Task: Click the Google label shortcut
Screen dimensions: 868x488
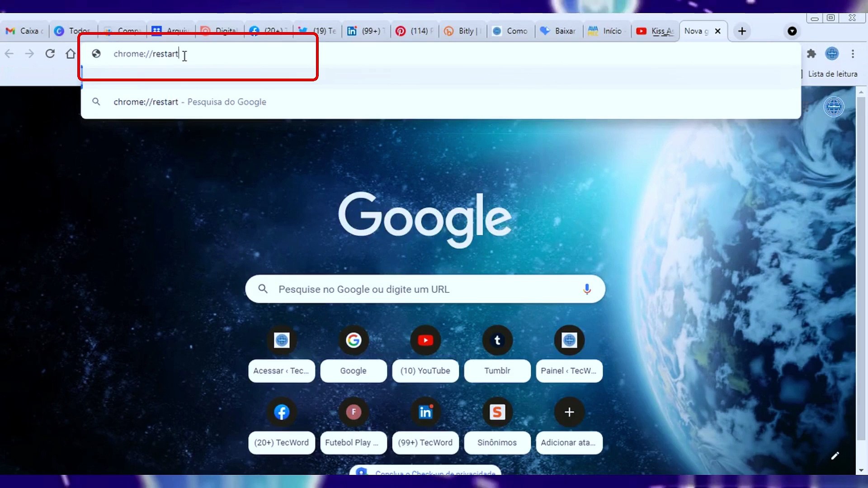Action: point(354,371)
